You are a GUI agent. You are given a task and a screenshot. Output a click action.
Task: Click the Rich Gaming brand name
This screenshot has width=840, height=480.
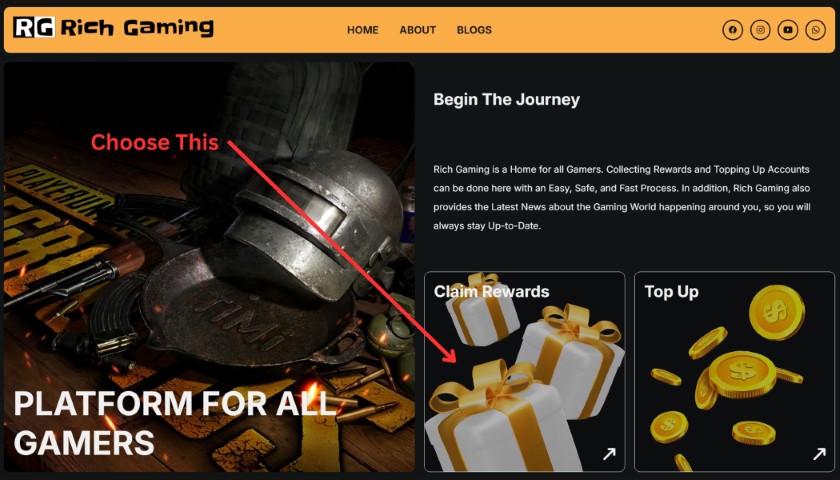(137, 27)
